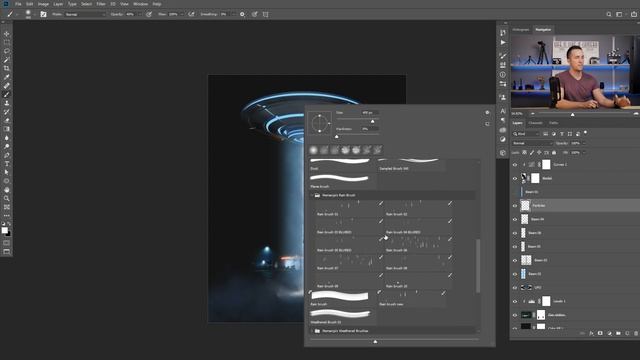Open the Filter menu
This screenshot has height=360, width=640.
pos(101,4)
